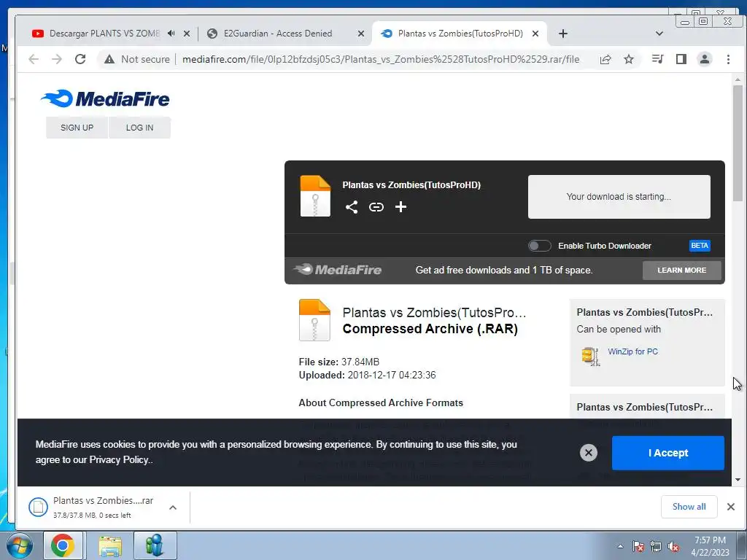Close the Descargar PLANTS VS ZOMB tab
This screenshot has width=747, height=560.
pyautogui.click(x=187, y=34)
